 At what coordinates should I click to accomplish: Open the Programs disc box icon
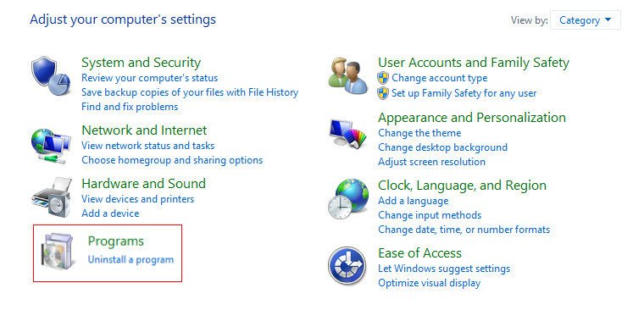pos(58,252)
